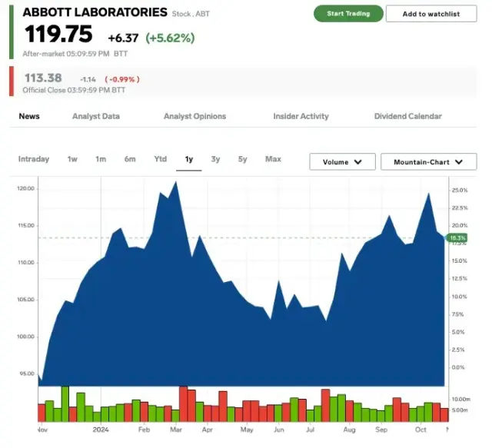This screenshot has height=448, width=492.
Task: Add Abbott Laboratories to watchlist
Action: point(430,14)
